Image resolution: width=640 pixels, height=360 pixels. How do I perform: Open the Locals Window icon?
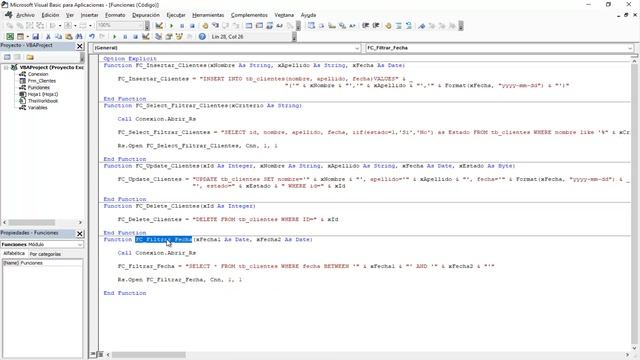click(249, 26)
